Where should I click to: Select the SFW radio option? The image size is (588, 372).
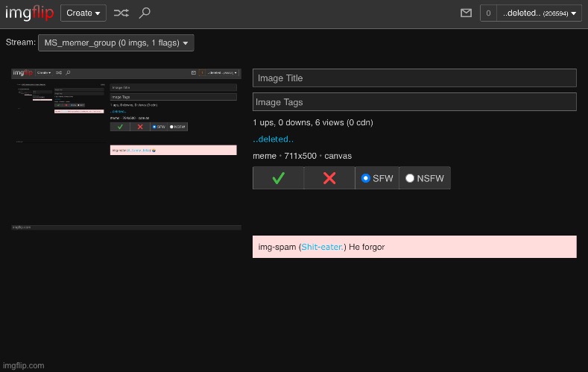click(x=366, y=178)
